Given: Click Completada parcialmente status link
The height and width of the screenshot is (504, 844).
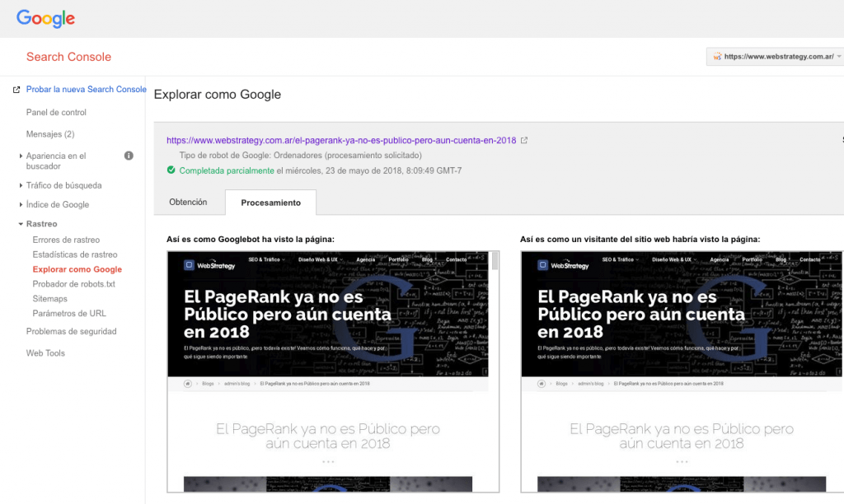Looking at the screenshot, I should [227, 170].
